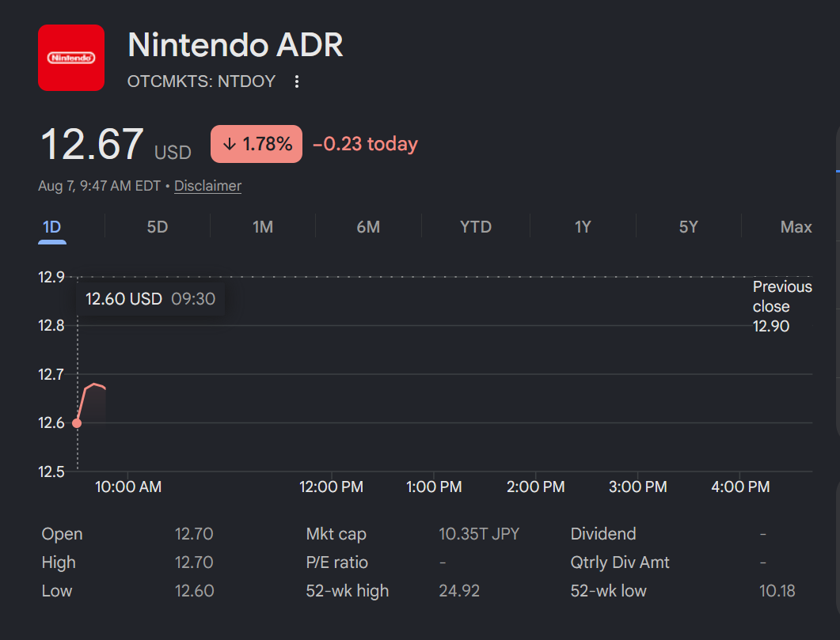Screen dimensions: 840x640
Task: Click the 10.35T JPY market cap value
Action: coord(479,534)
